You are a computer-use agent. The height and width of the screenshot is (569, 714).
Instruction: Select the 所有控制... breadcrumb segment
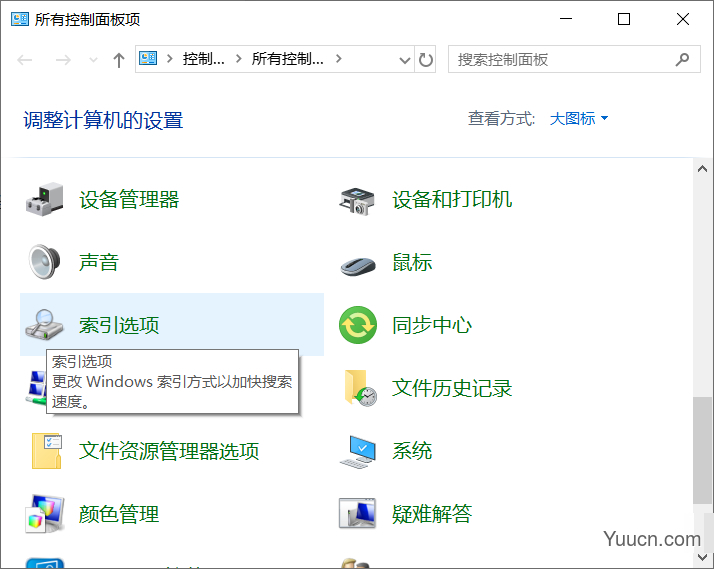[288, 59]
